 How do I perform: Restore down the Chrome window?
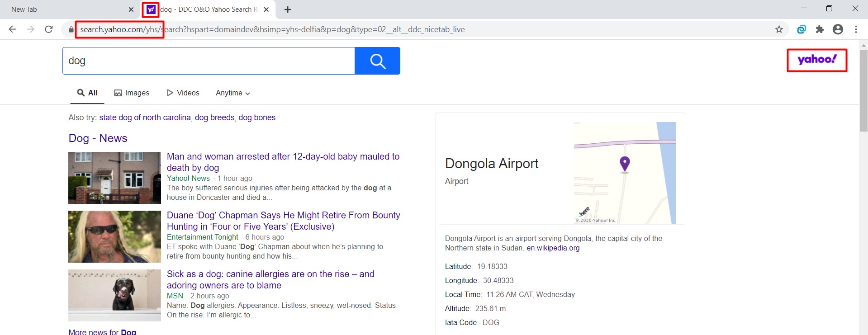pos(829,9)
